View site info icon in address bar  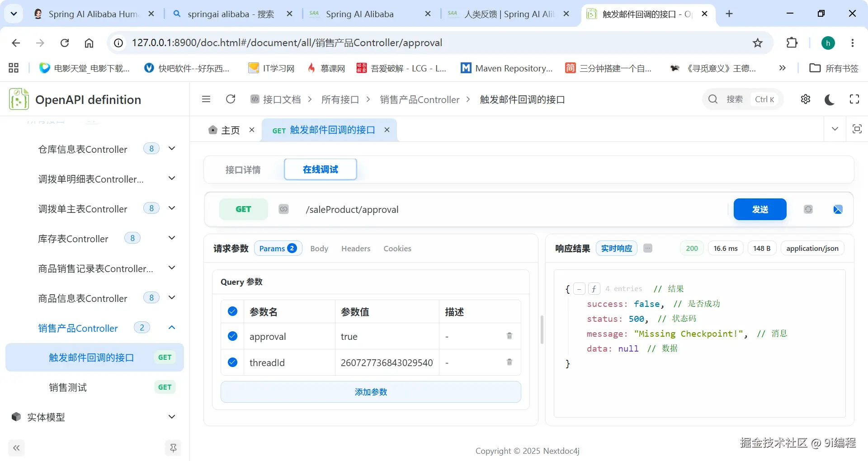click(x=118, y=43)
